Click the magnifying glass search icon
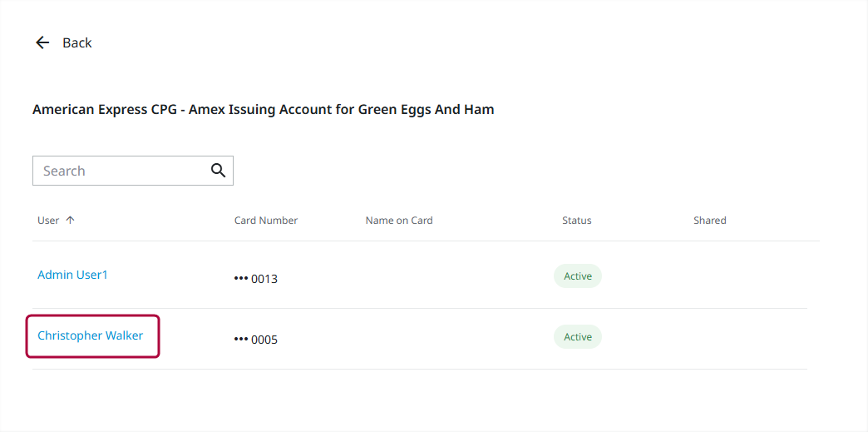868x432 pixels. point(218,171)
